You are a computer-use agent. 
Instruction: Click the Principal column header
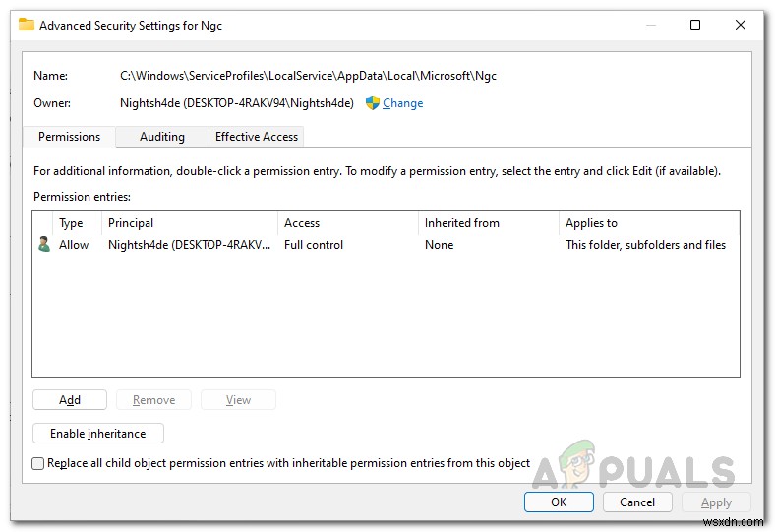click(x=189, y=223)
